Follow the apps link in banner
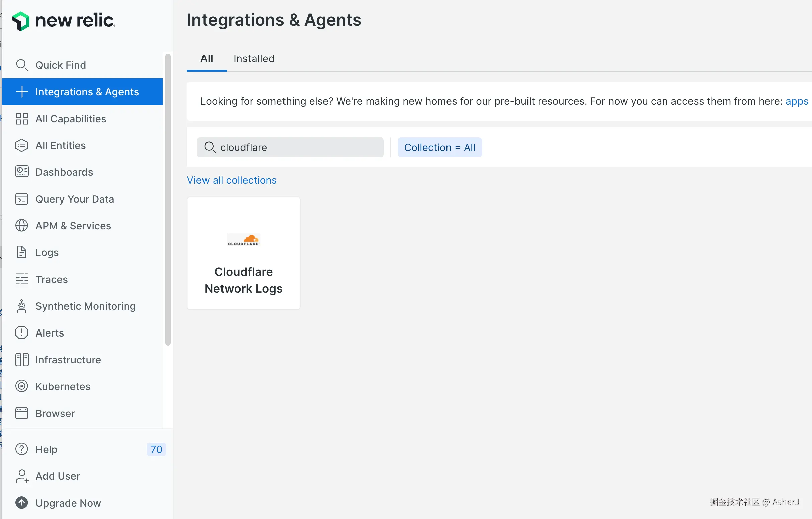This screenshot has width=812, height=519. pyautogui.click(x=797, y=101)
